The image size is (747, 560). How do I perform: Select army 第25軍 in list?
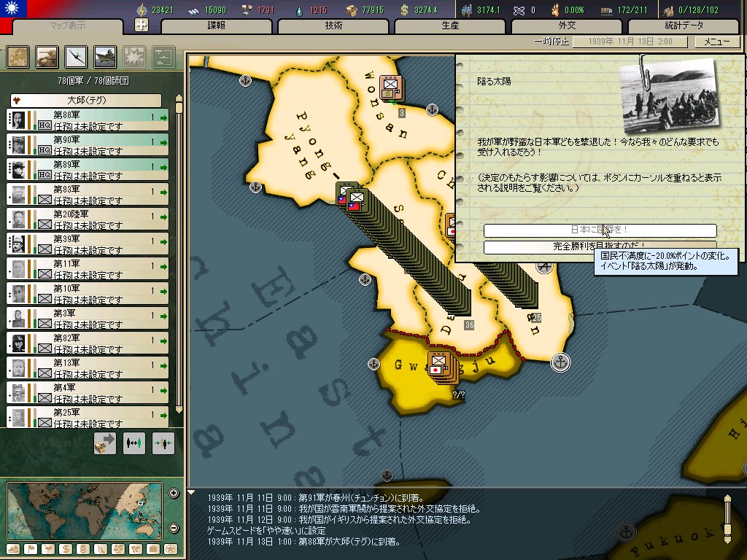pyautogui.click(x=88, y=417)
